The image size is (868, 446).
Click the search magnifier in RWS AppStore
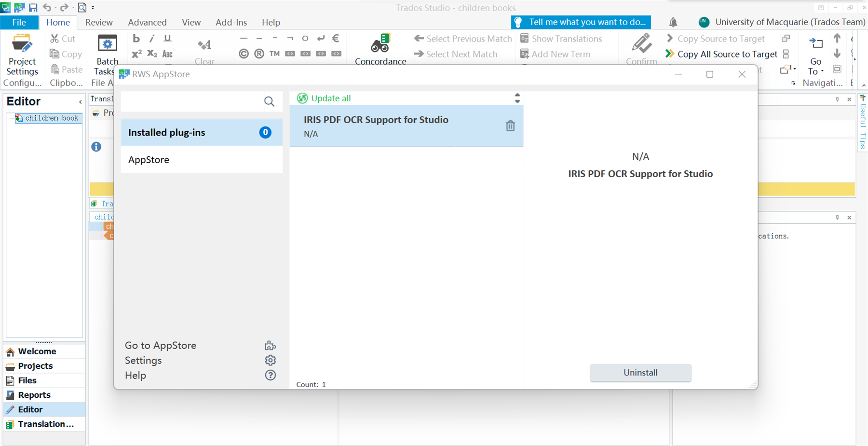coord(270,101)
